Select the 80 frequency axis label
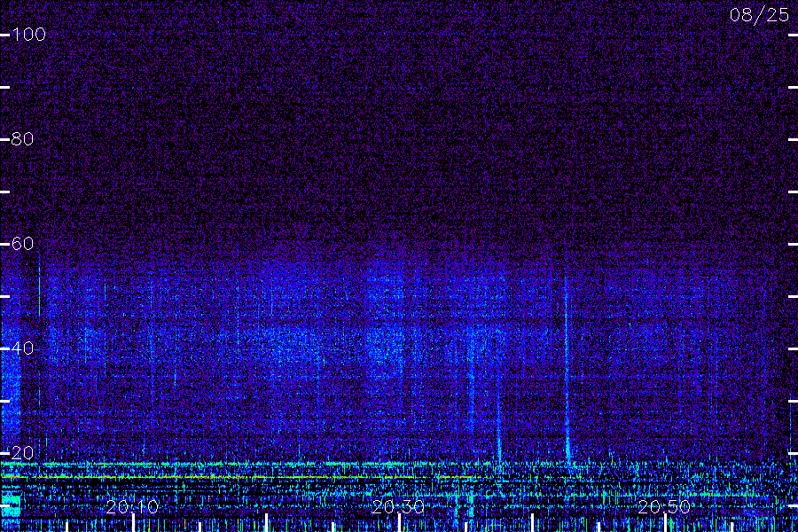 click(22, 139)
